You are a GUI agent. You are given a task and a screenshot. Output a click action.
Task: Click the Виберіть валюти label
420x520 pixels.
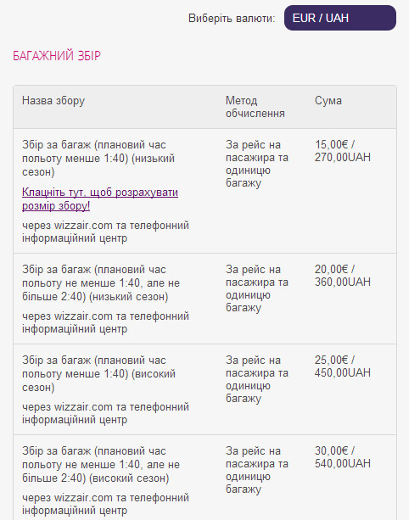pos(232,19)
